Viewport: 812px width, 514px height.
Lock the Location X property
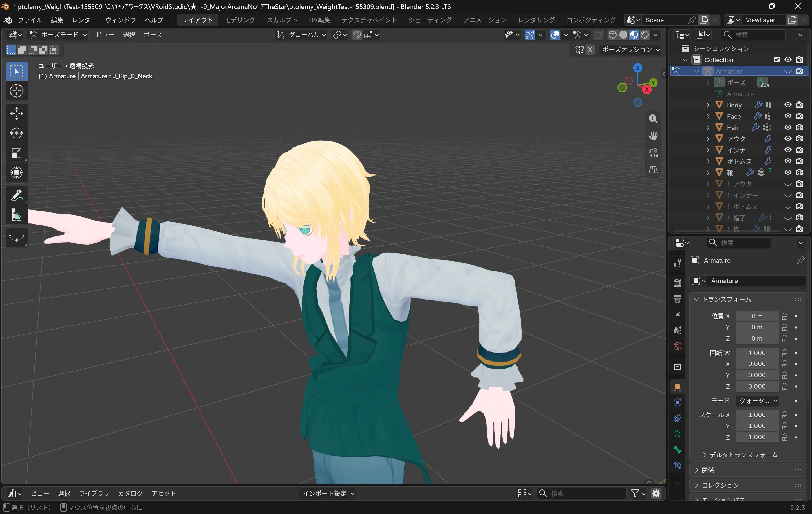(785, 316)
